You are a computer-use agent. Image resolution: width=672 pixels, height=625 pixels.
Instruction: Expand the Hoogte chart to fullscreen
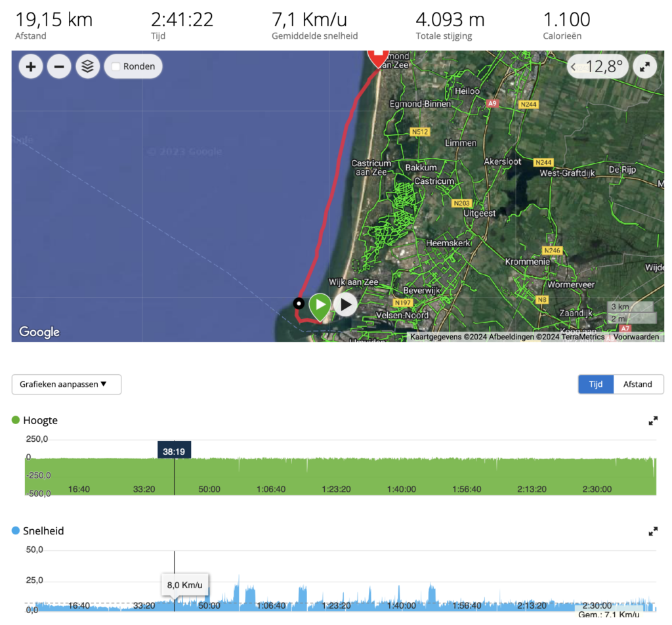tap(653, 421)
